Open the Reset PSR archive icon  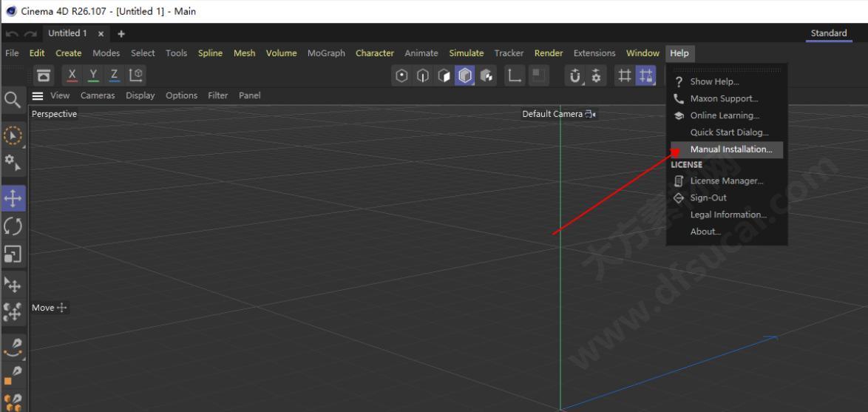(x=44, y=75)
